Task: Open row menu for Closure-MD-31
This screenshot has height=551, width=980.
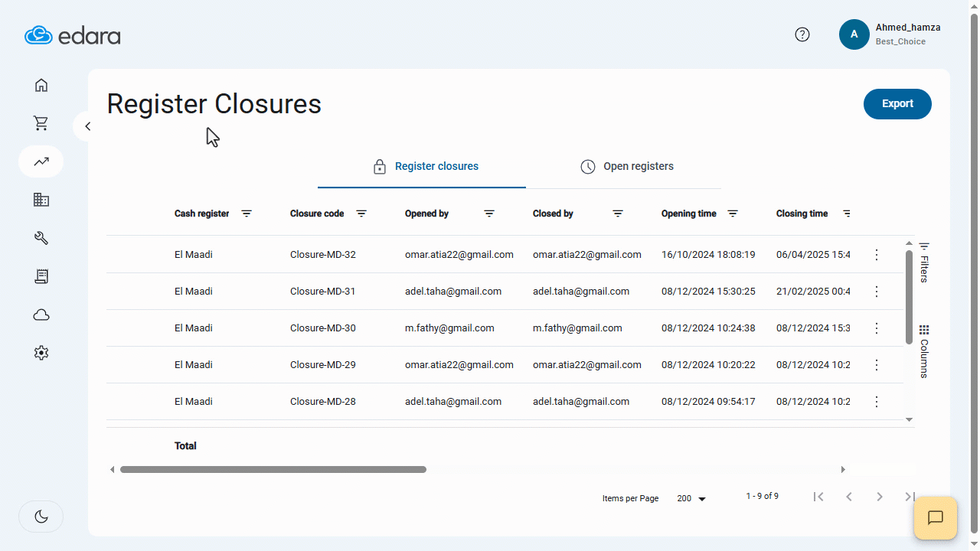Action: 877,292
